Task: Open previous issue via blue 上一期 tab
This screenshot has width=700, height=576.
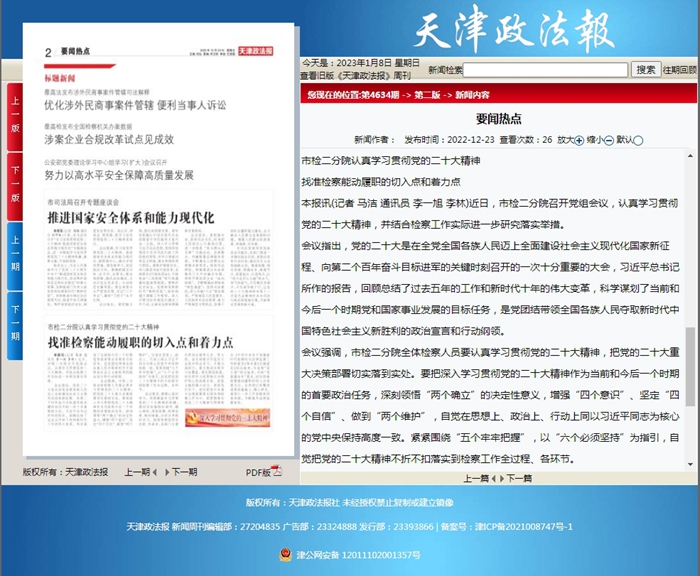Action: [15, 255]
